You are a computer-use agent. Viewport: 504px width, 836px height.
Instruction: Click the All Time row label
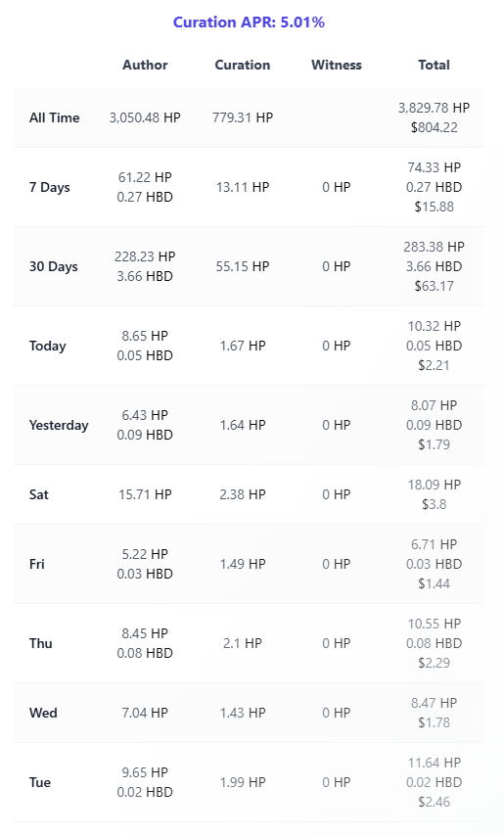[55, 117]
